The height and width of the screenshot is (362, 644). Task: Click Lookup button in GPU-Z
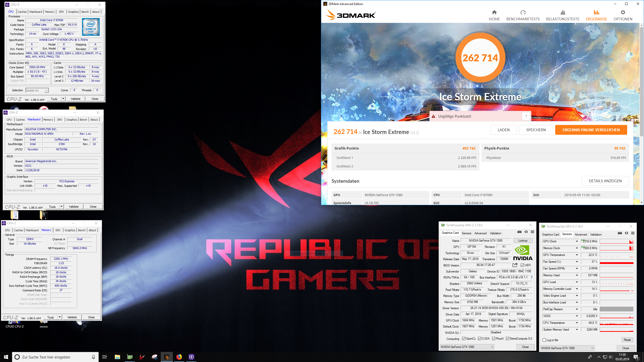523,241
